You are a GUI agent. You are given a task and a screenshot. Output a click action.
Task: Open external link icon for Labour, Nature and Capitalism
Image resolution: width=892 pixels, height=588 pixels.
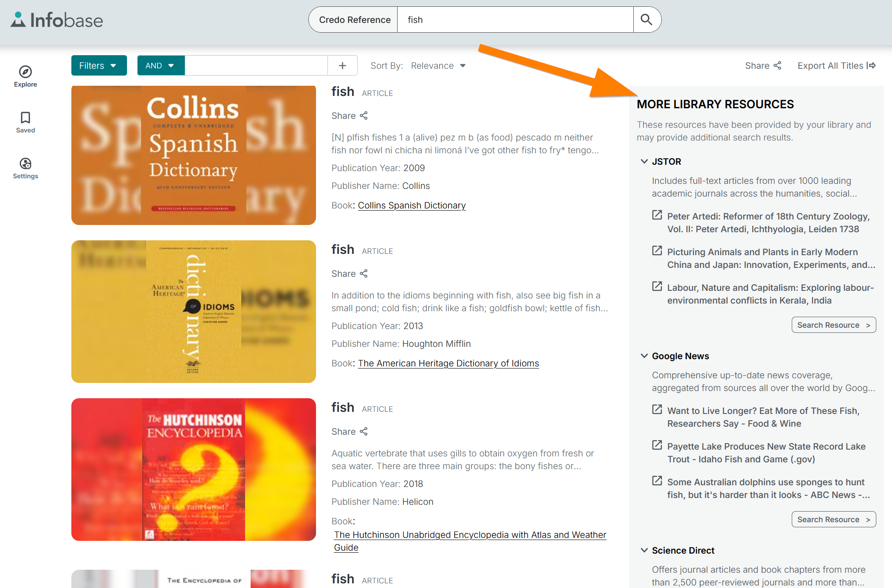click(x=657, y=286)
